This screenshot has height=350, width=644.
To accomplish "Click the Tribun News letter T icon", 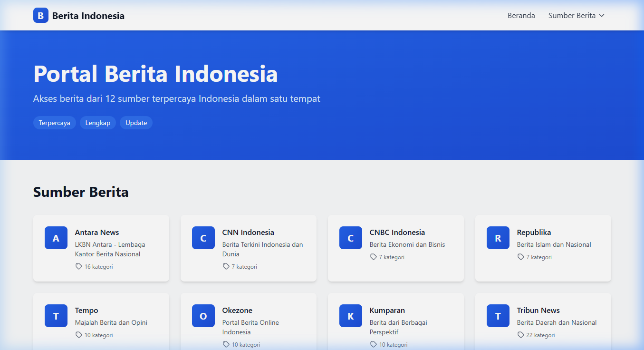I will [498, 316].
